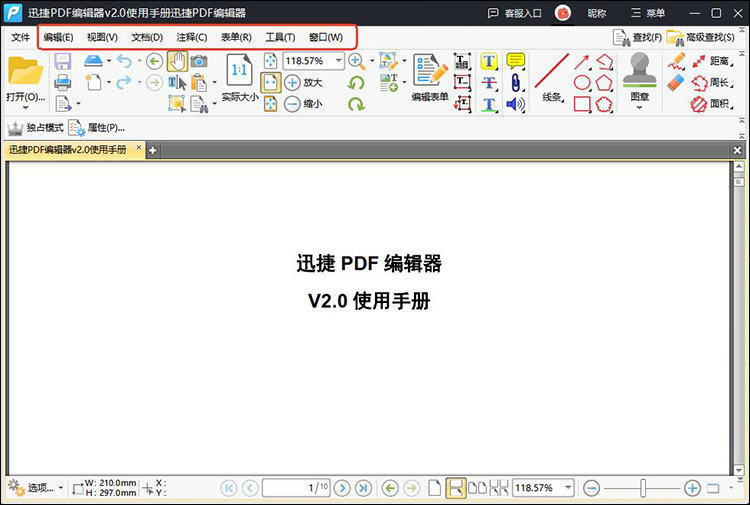Open the 注释(C) menu
The width and height of the screenshot is (750, 505).
191,37
